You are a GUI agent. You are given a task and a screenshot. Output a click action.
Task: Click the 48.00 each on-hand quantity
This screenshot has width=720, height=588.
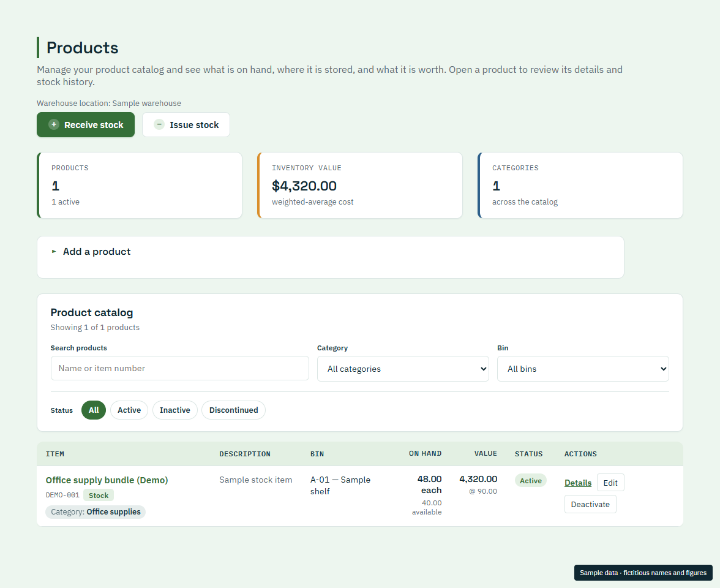tap(429, 484)
